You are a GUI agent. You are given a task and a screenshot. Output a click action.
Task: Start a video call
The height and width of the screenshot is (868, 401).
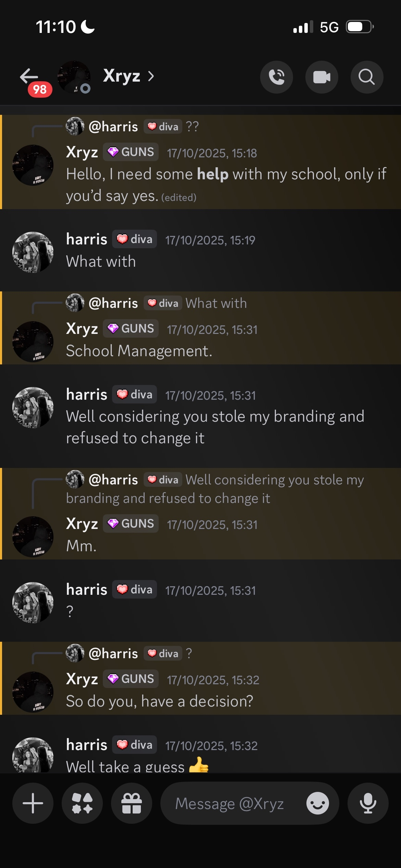[321, 77]
